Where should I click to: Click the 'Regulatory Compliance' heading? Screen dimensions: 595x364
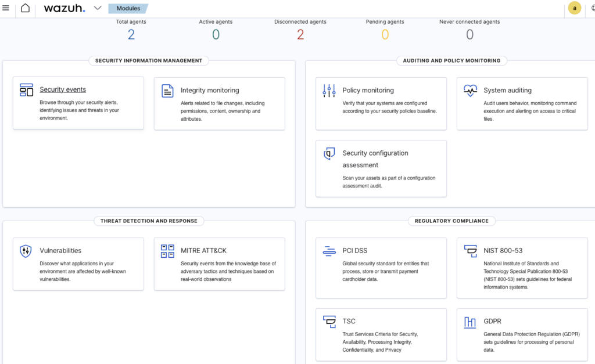[451, 221]
